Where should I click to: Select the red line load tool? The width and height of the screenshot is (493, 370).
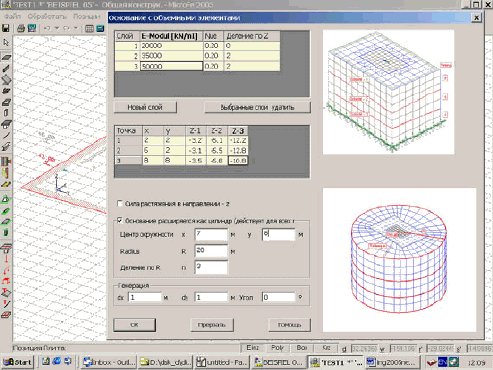click(6, 304)
